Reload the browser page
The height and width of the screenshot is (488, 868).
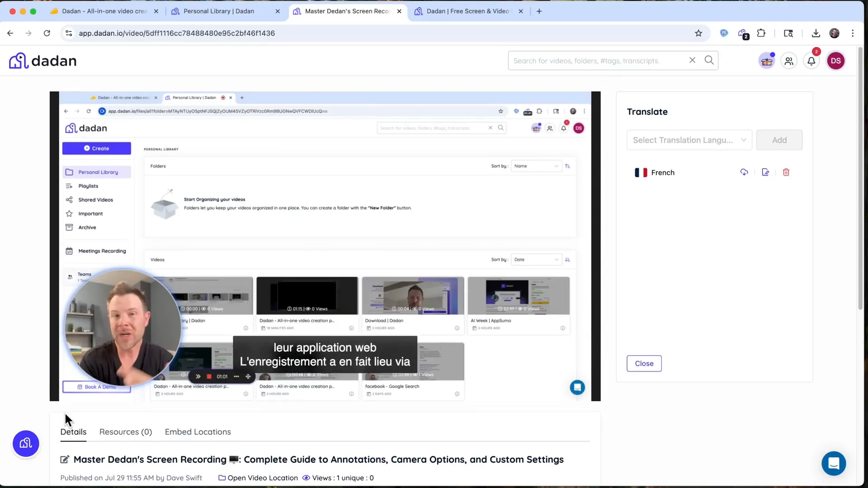click(47, 33)
